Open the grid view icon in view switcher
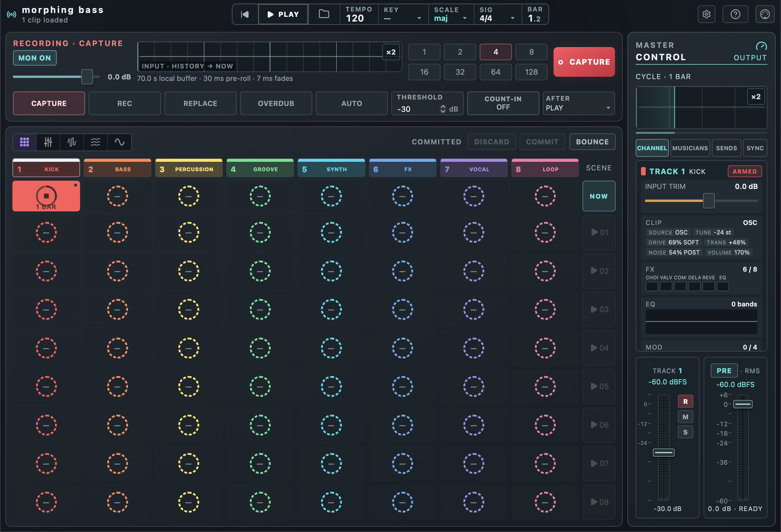 (x=25, y=142)
